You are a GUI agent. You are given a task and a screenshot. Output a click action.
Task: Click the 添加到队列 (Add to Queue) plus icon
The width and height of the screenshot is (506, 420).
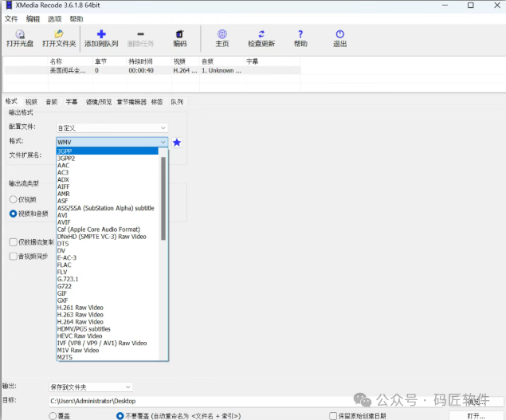click(101, 34)
